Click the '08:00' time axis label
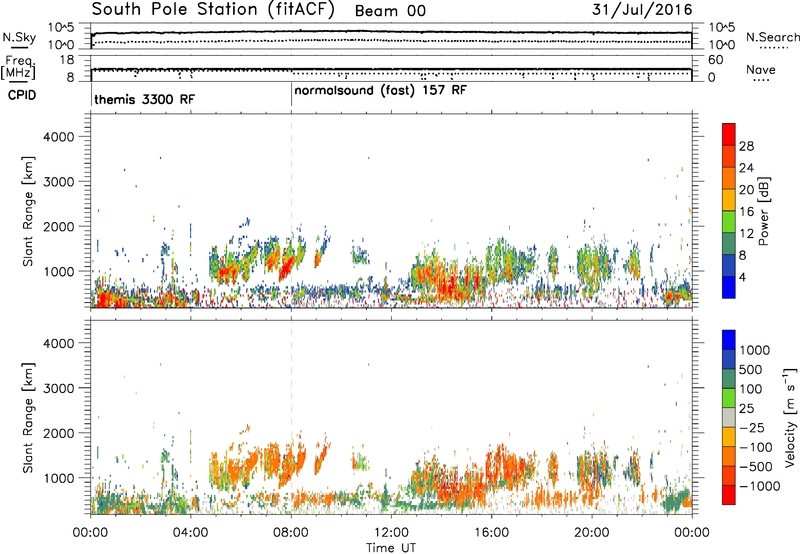Image resolution: width=800 pixels, height=554 pixels. (x=291, y=533)
